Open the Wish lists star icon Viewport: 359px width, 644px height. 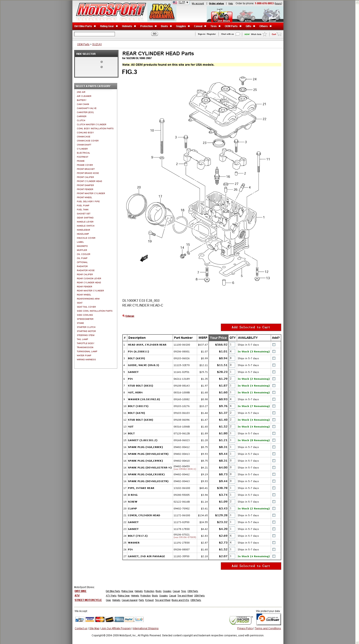click(x=265, y=34)
